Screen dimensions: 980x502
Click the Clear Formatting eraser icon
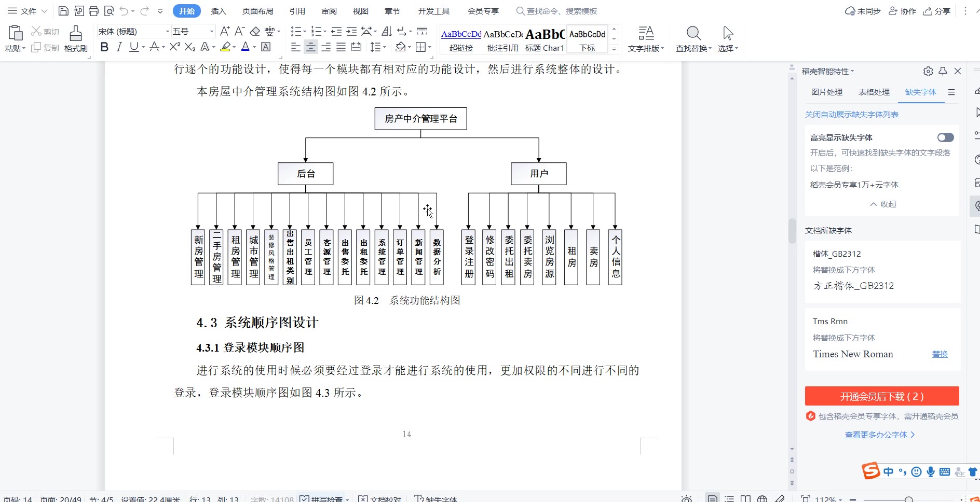point(255,31)
